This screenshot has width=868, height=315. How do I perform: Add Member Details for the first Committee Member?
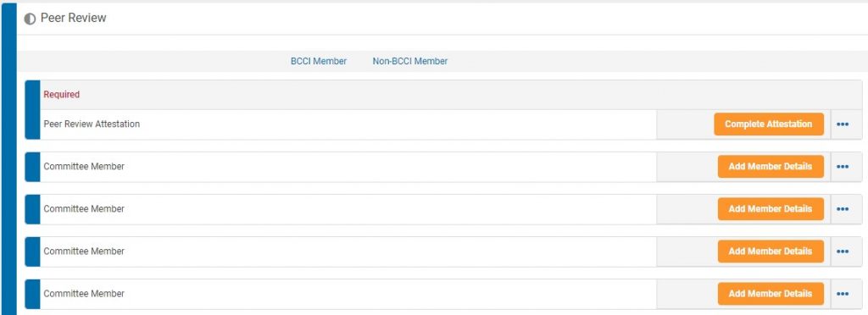(x=771, y=166)
